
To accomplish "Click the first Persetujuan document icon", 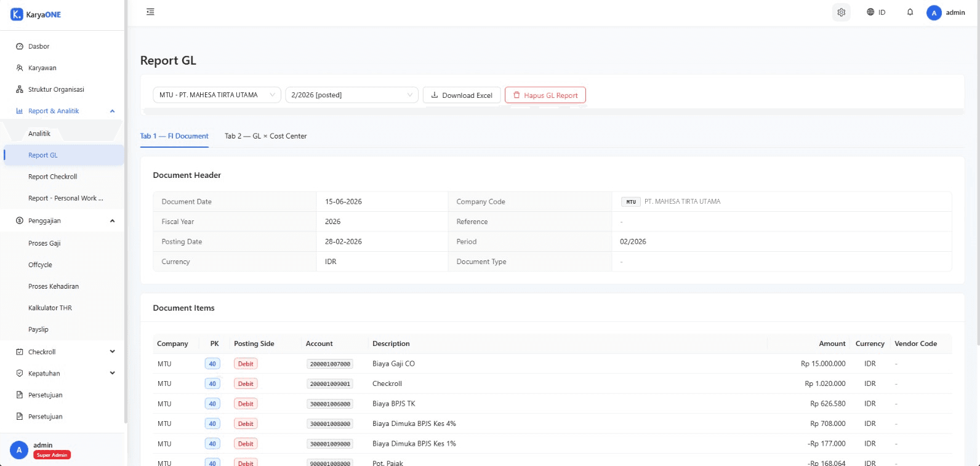I will point(20,395).
